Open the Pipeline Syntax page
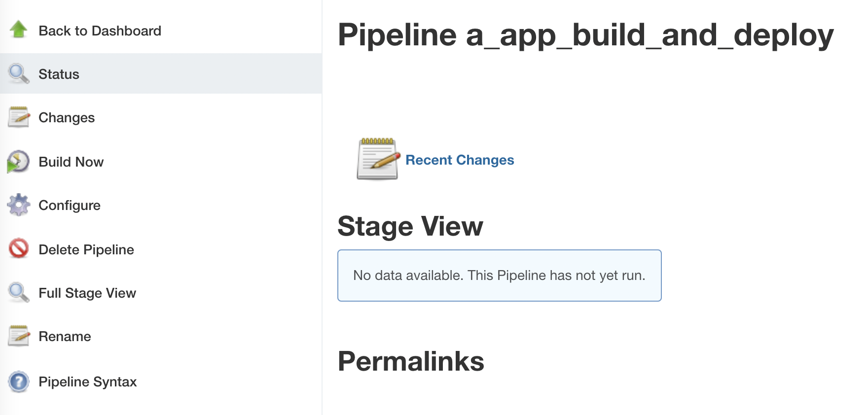This screenshot has height=415, width=868. (88, 381)
